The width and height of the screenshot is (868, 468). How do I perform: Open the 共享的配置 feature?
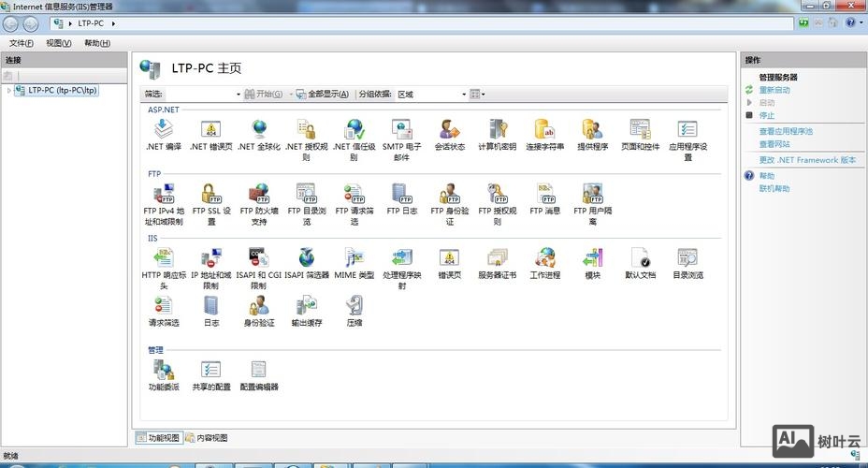210,375
